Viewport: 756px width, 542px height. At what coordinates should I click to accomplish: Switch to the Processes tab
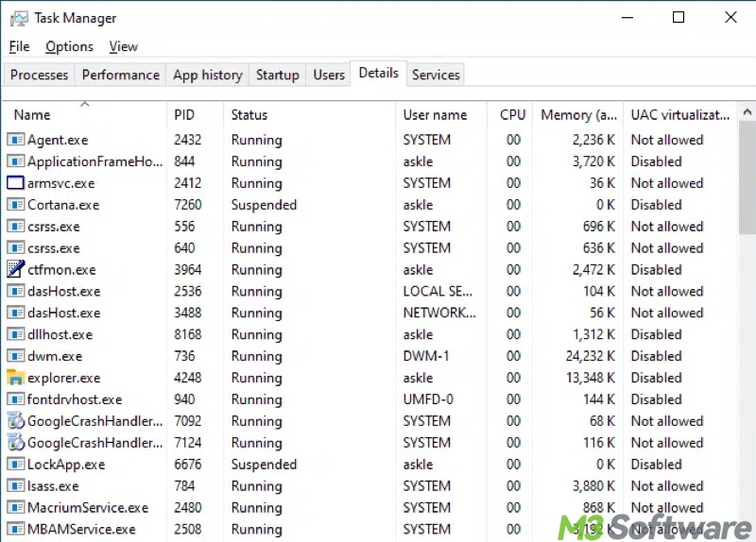pyautogui.click(x=39, y=76)
